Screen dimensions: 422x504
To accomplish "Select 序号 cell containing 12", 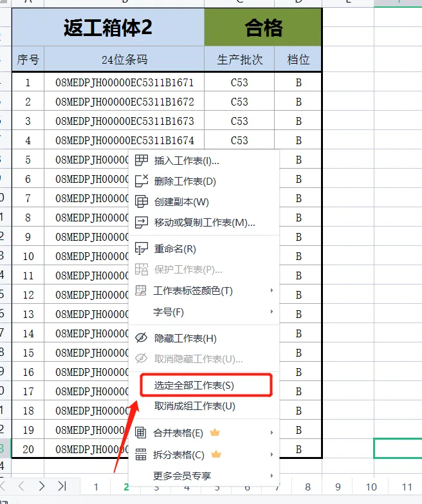I will pos(28,295).
